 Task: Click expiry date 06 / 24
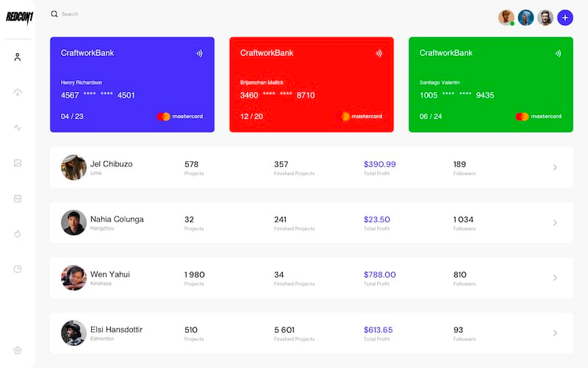(431, 116)
